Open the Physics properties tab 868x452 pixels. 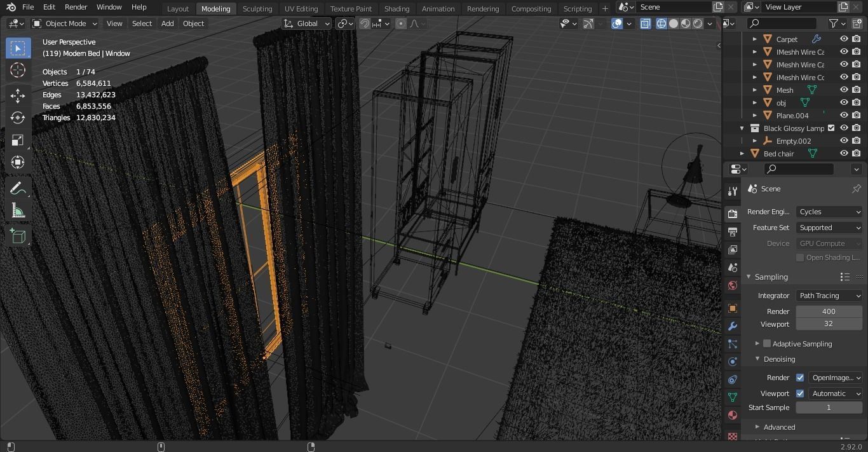(x=733, y=362)
